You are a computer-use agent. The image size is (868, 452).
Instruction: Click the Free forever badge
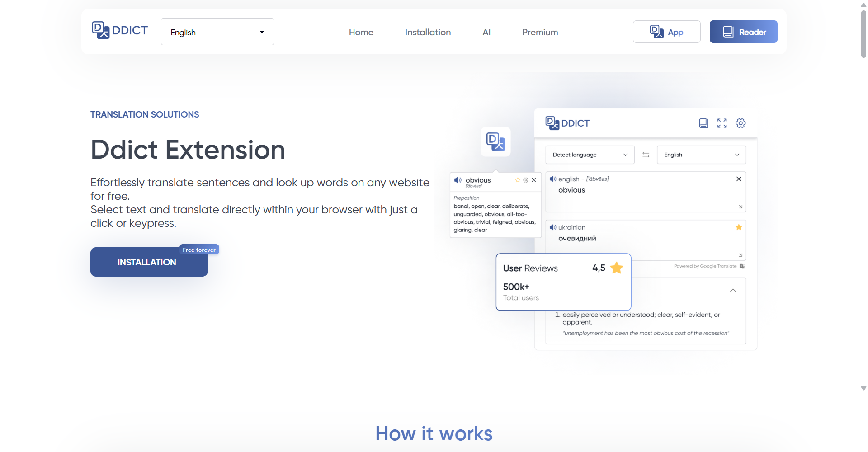tap(199, 250)
